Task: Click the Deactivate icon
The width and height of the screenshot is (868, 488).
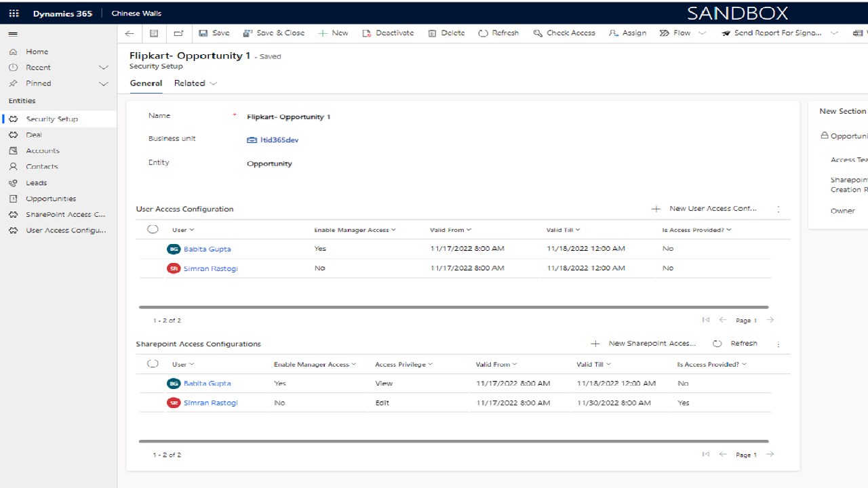Action: (x=367, y=33)
